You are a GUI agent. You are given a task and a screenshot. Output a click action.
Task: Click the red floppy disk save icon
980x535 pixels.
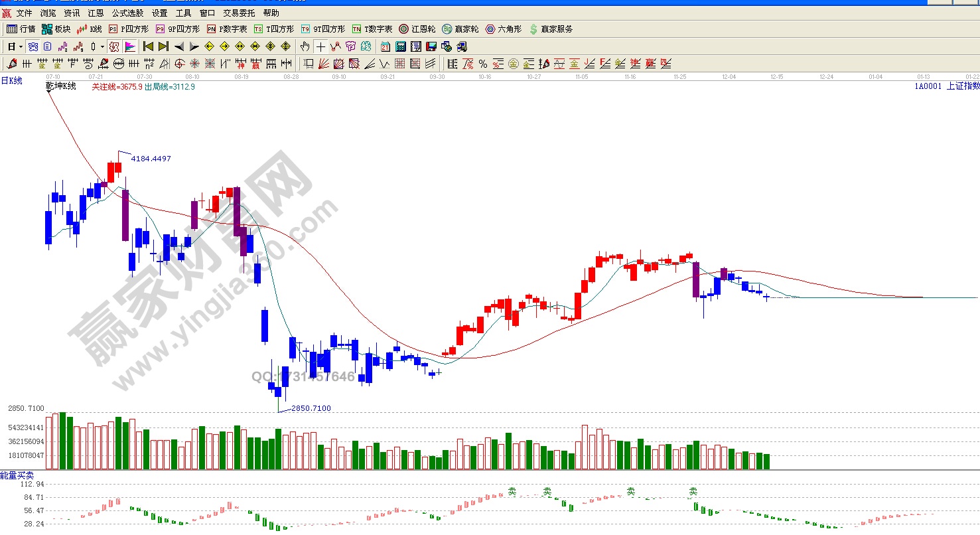(x=431, y=46)
